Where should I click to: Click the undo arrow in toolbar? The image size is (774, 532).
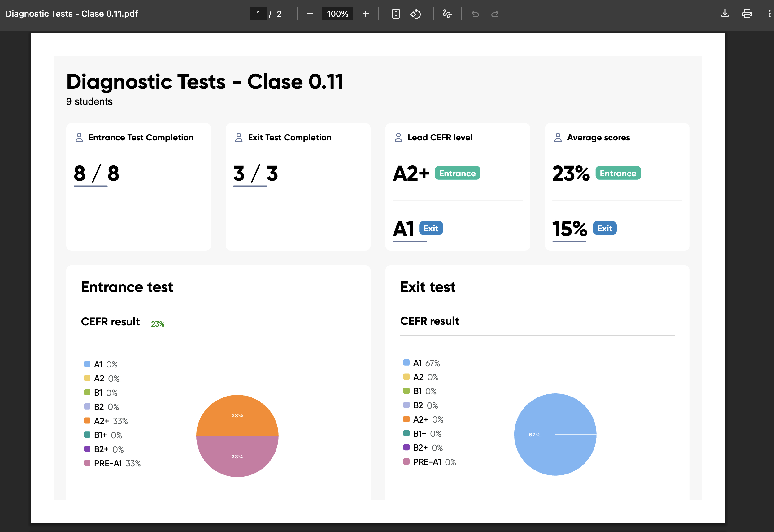[x=475, y=14]
